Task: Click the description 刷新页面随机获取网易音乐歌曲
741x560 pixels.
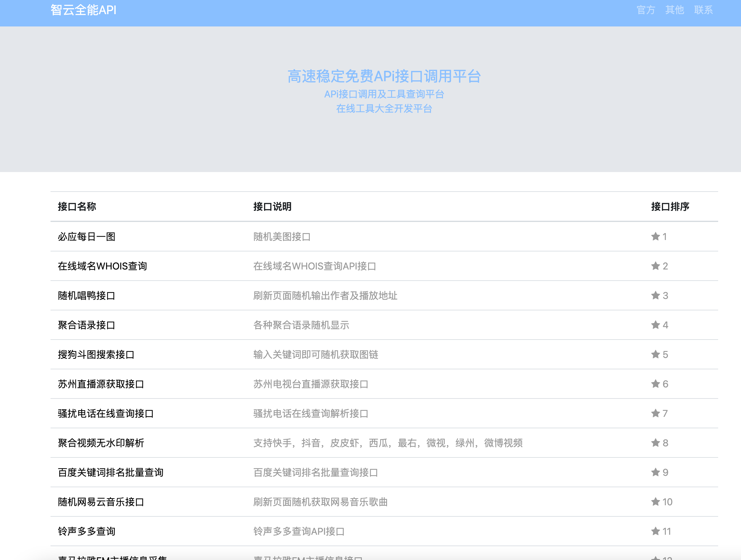Action: click(x=320, y=502)
